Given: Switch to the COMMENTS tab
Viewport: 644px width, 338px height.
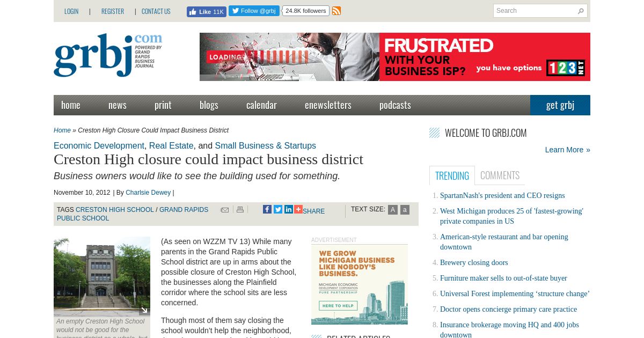Looking at the screenshot, I should coord(500,175).
